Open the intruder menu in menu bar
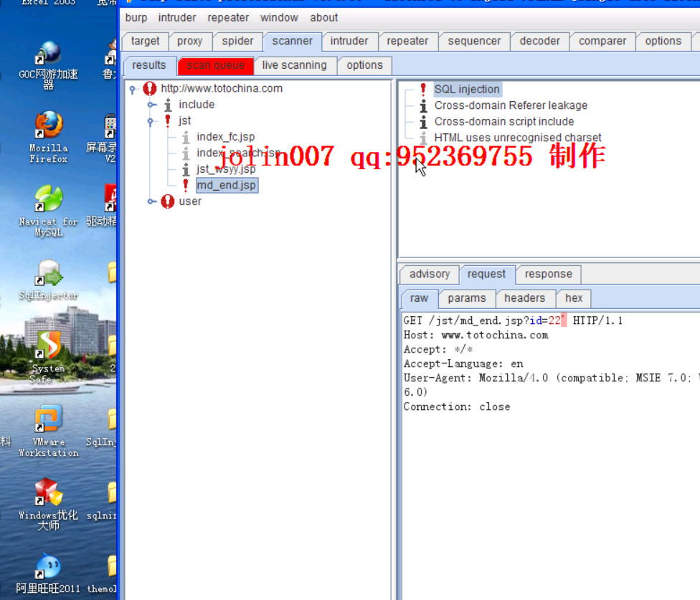 click(176, 18)
